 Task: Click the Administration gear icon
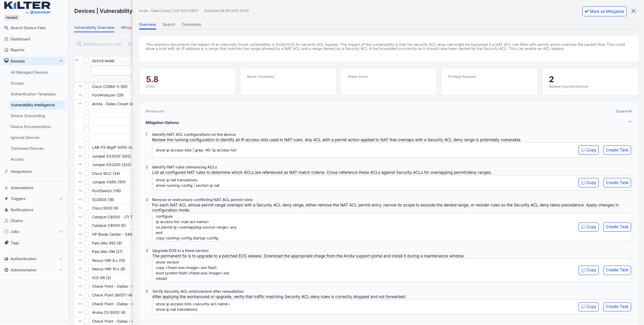pyautogui.click(x=6, y=270)
